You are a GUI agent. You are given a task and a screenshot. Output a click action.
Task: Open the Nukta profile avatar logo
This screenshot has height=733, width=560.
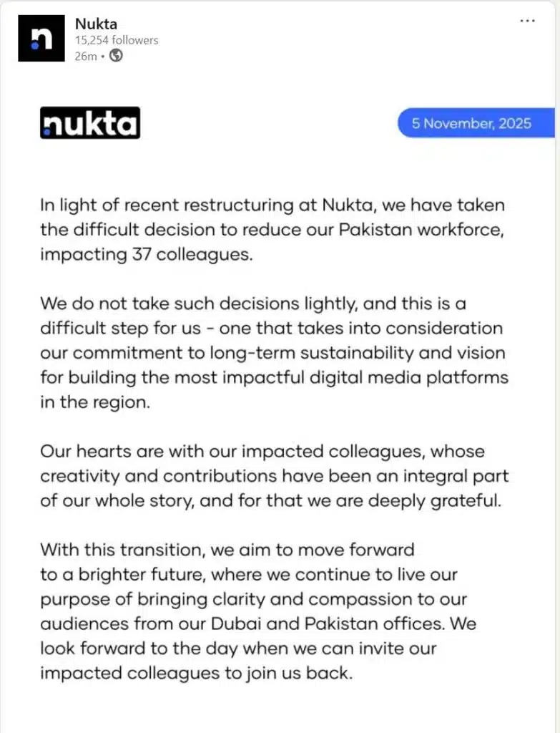click(41, 39)
